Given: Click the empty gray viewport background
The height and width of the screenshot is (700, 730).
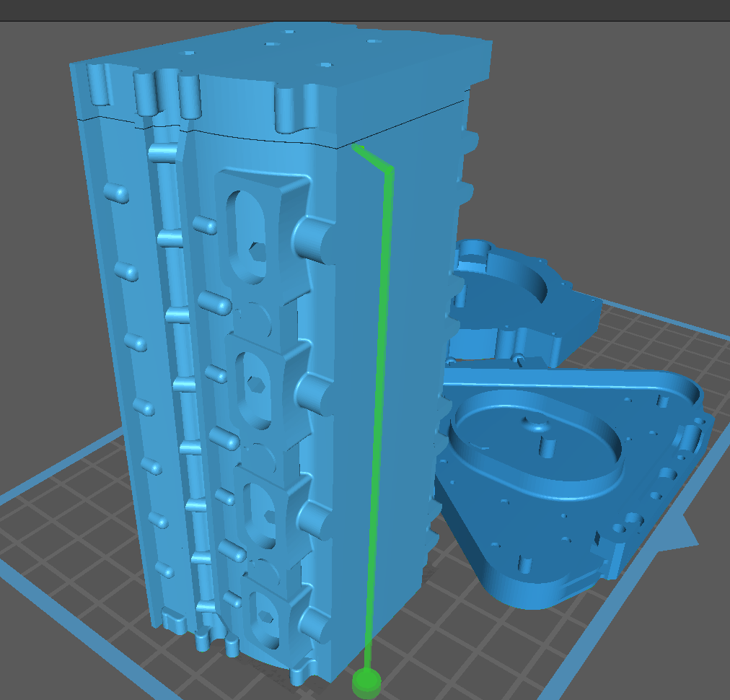Looking at the screenshot, I should [613, 144].
